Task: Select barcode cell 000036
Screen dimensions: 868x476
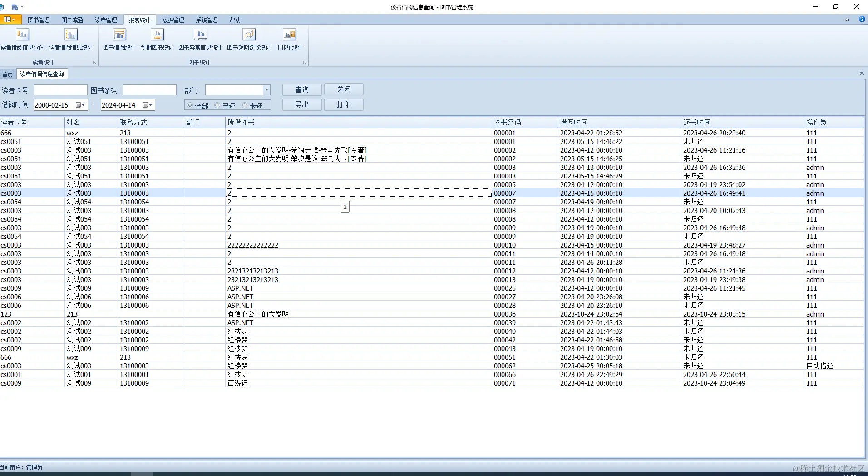Action: (525, 314)
